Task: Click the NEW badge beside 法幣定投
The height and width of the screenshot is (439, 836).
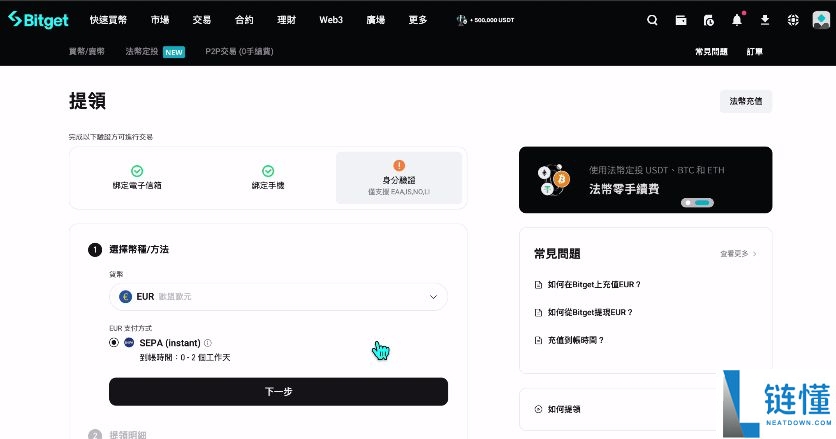Action: [x=174, y=52]
